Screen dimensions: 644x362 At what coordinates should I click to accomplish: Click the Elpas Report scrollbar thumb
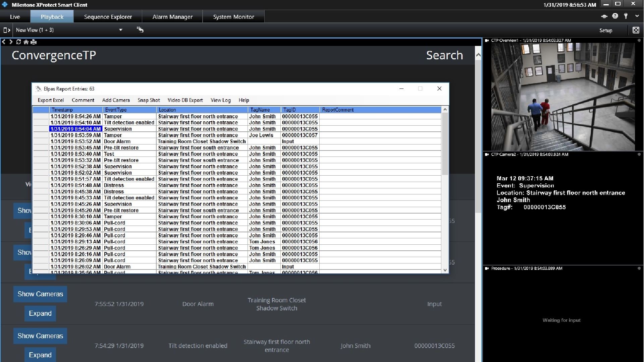point(445,144)
